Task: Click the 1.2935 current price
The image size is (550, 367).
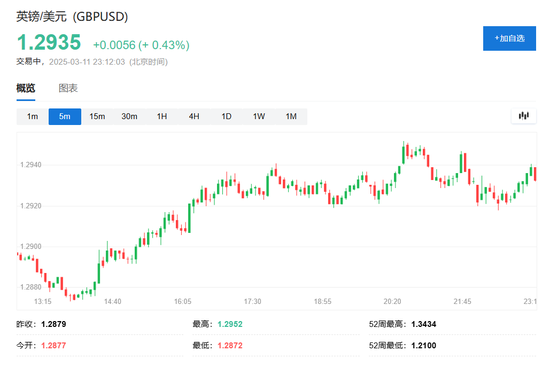Action: pyautogui.click(x=49, y=42)
